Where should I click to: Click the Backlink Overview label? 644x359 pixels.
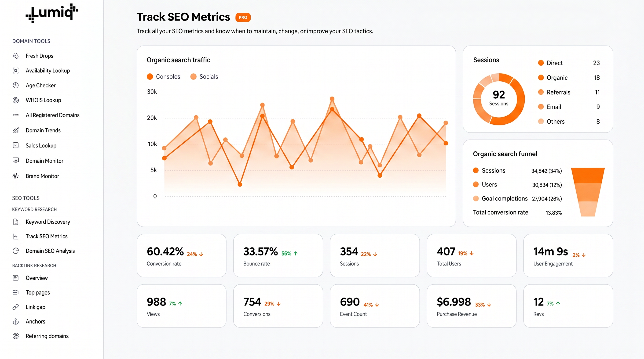coord(37,278)
